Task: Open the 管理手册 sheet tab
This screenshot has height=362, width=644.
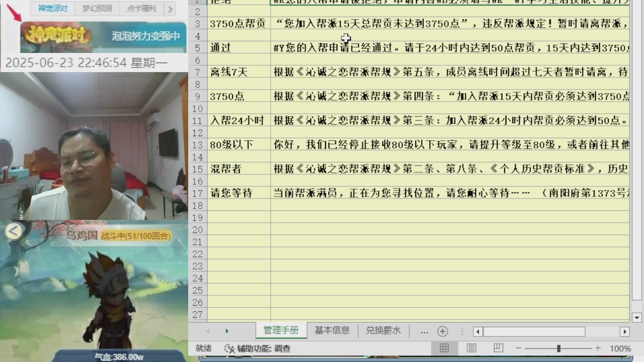Action: point(281,330)
